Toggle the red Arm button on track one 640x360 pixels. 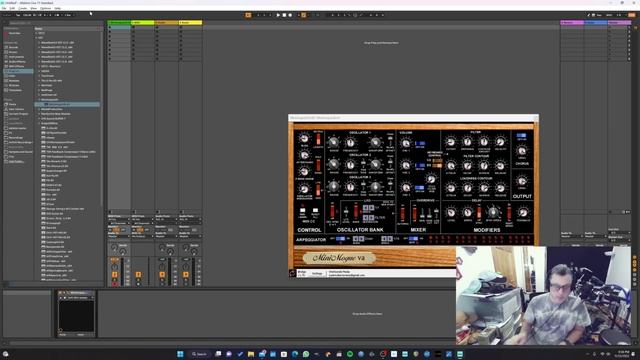[115, 284]
